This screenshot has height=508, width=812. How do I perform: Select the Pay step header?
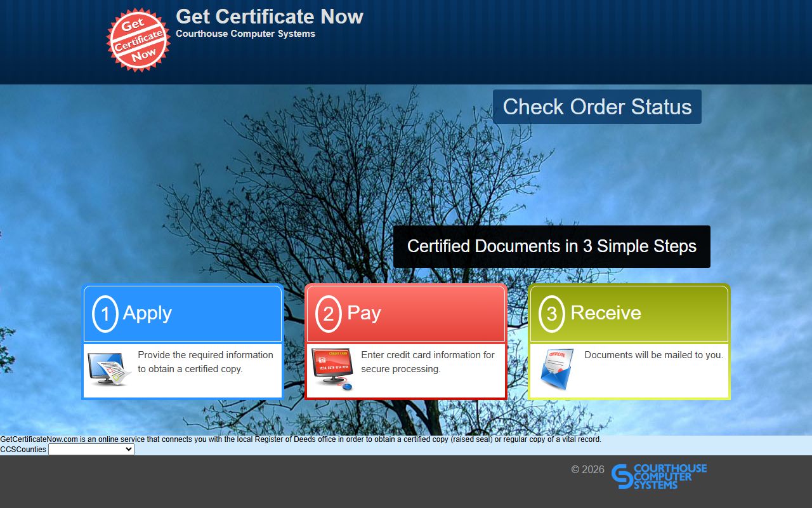click(406, 314)
